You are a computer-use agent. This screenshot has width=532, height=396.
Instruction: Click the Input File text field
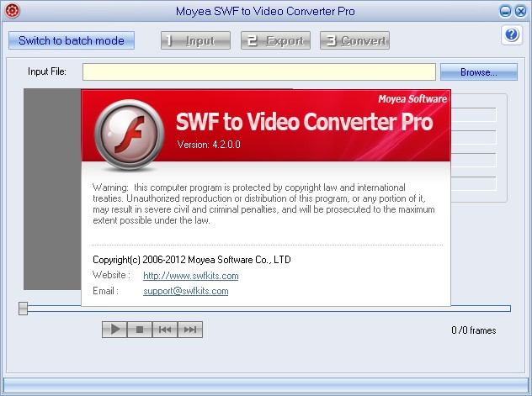[x=259, y=71]
